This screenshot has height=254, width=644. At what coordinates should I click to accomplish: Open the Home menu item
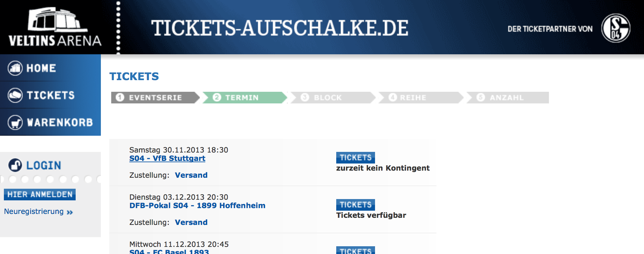(41, 68)
